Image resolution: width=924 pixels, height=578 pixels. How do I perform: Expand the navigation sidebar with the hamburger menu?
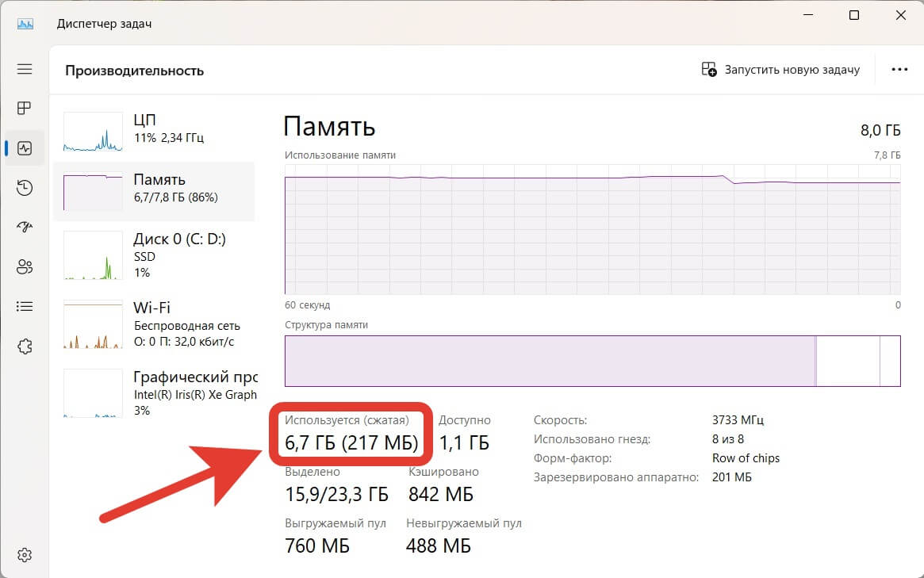tap(24, 69)
